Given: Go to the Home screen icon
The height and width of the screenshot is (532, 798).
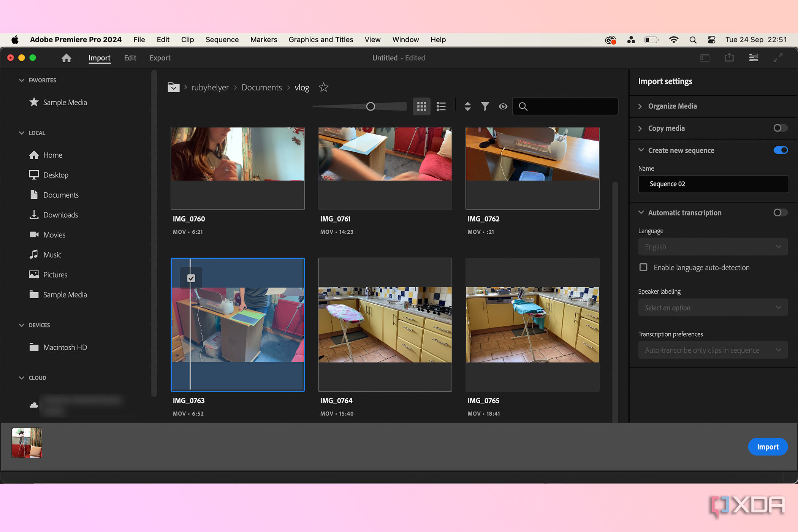Looking at the screenshot, I should (x=66, y=58).
